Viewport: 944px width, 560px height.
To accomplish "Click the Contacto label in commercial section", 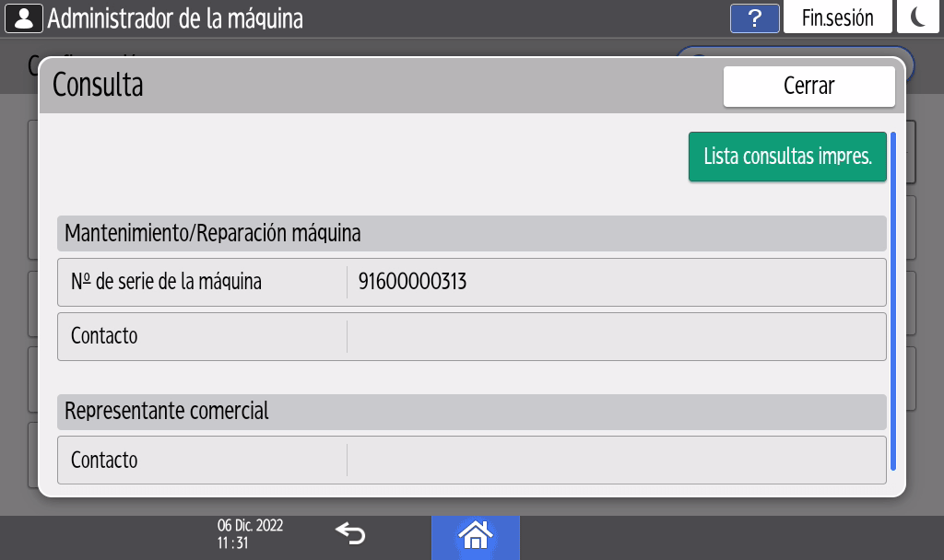I will [x=104, y=460].
